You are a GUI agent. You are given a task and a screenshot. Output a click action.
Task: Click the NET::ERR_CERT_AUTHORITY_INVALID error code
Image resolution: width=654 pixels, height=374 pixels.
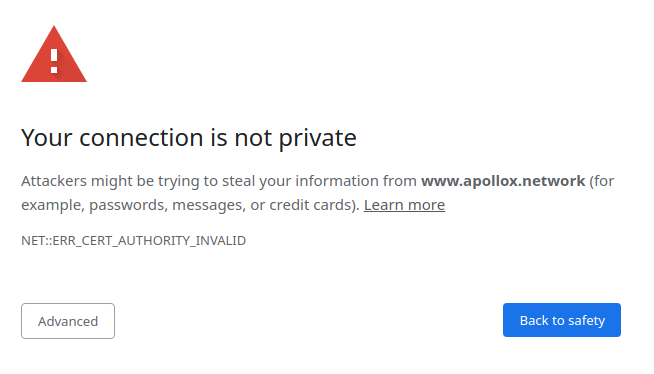133,241
